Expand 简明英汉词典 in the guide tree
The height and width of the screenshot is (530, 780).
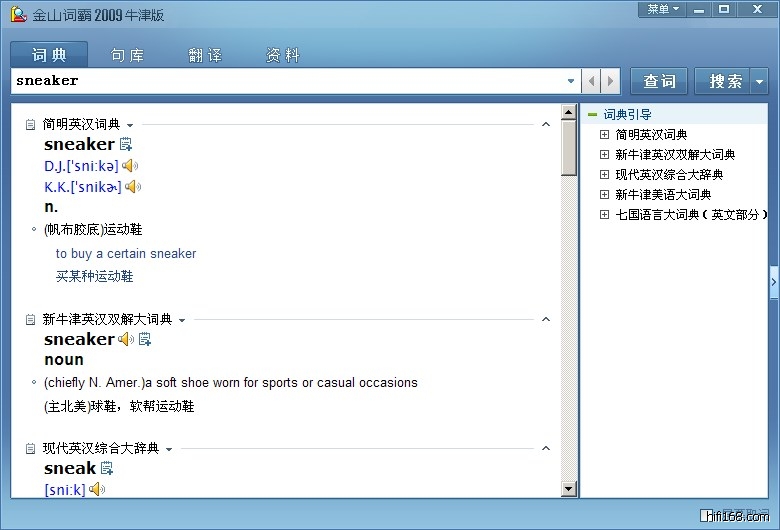(604, 135)
